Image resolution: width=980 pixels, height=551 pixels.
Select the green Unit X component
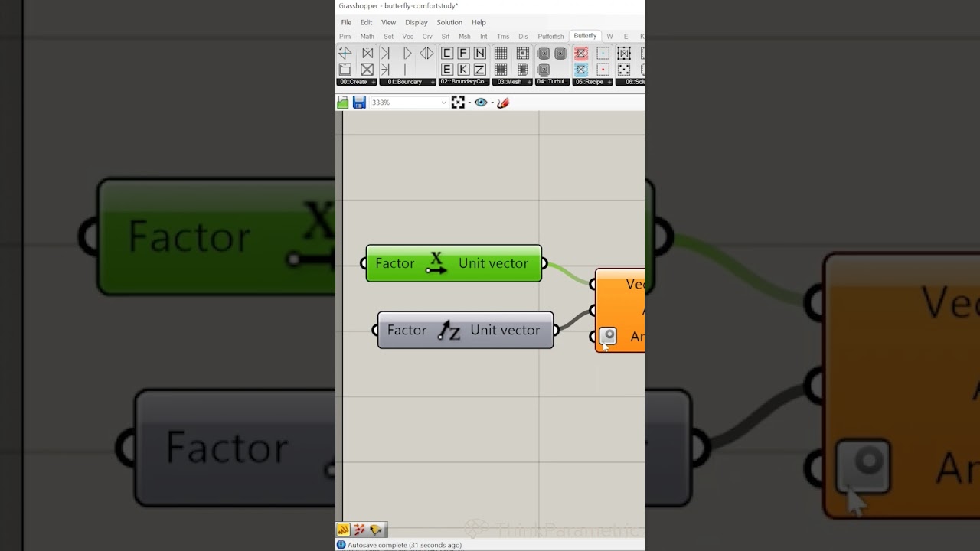coord(454,263)
